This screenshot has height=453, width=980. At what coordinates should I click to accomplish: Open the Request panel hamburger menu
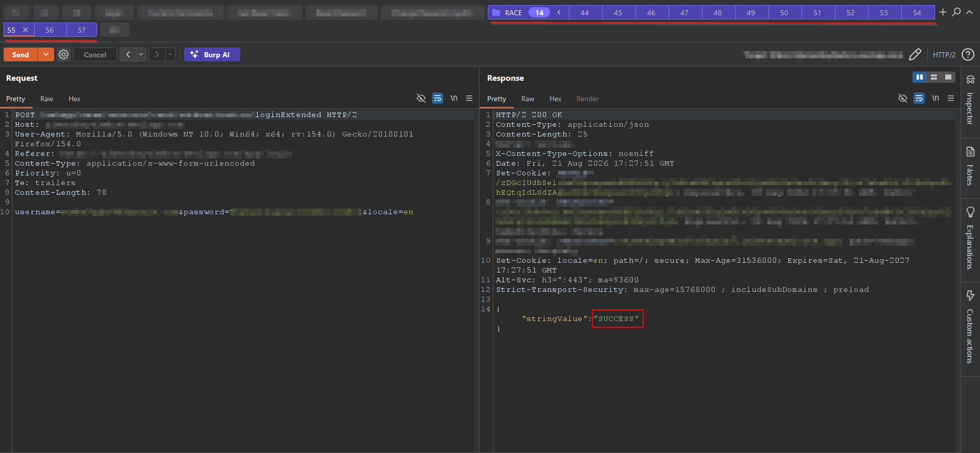pyautogui.click(x=469, y=98)
